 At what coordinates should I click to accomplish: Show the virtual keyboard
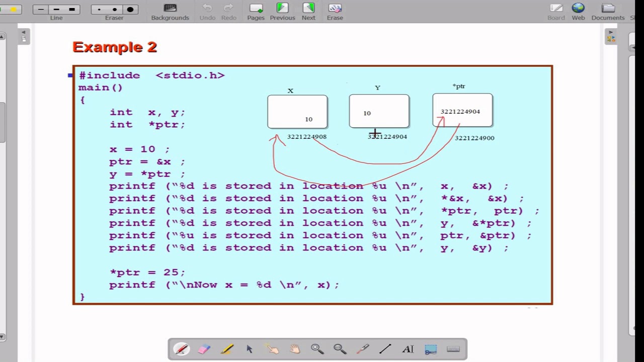453,349
